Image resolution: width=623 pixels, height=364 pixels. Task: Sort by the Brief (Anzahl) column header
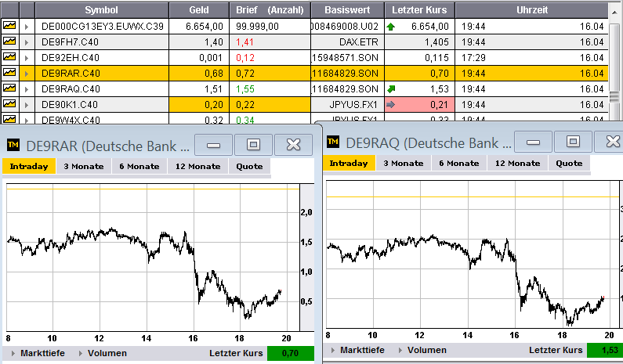pos(270,10)
